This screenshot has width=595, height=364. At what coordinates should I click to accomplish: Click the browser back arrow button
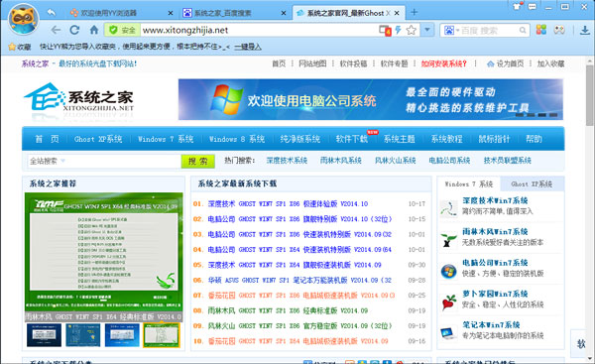tap(56, 30)
